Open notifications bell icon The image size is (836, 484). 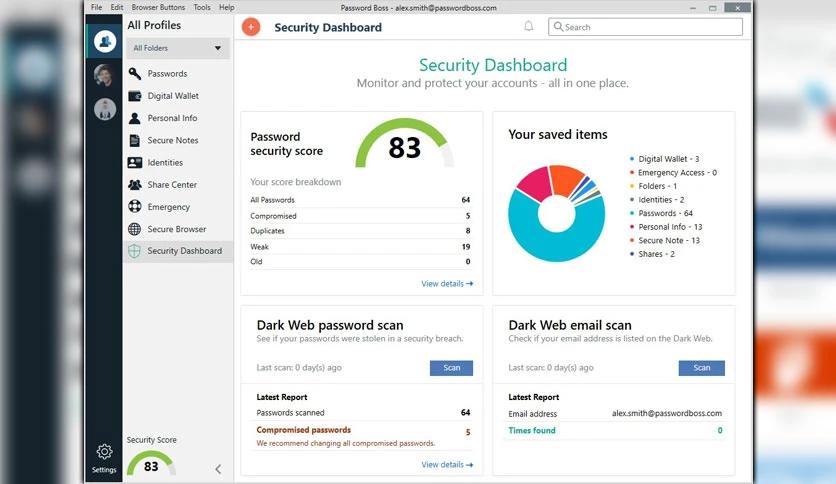pyautogui.click(x=528, y=26)
